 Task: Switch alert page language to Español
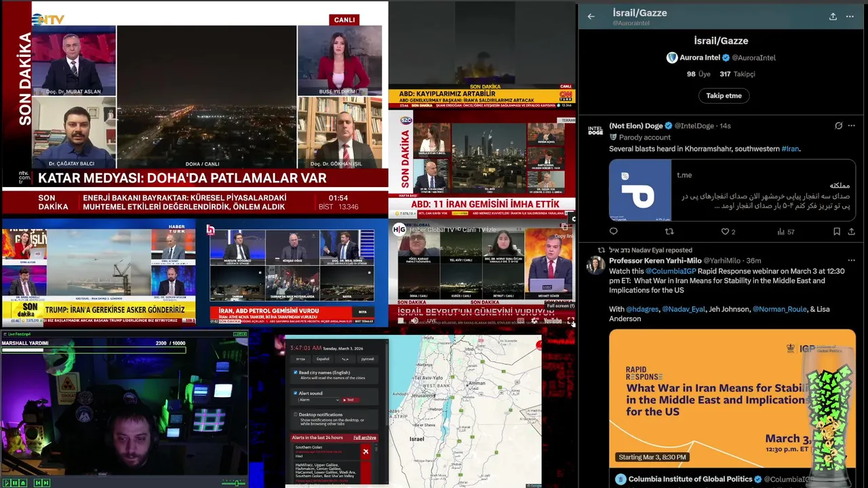(323, 359)
